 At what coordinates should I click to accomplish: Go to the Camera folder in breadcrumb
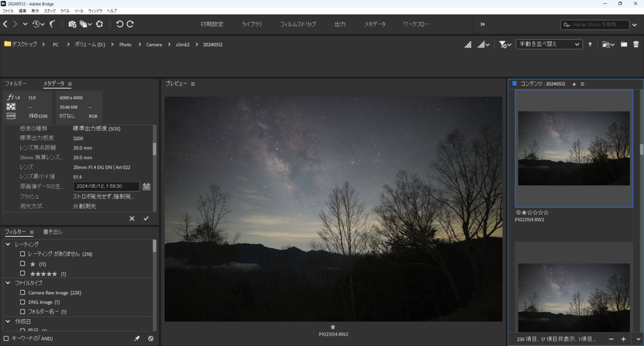154,45
